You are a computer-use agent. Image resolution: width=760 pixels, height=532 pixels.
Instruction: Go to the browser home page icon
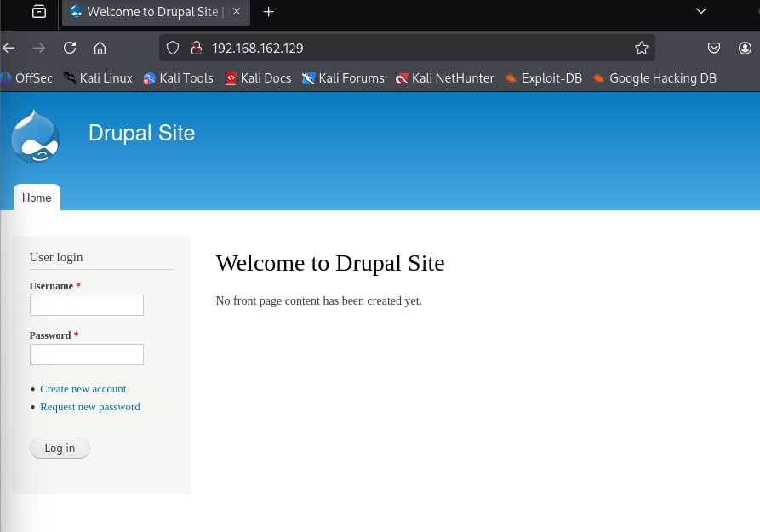(100, 48)
